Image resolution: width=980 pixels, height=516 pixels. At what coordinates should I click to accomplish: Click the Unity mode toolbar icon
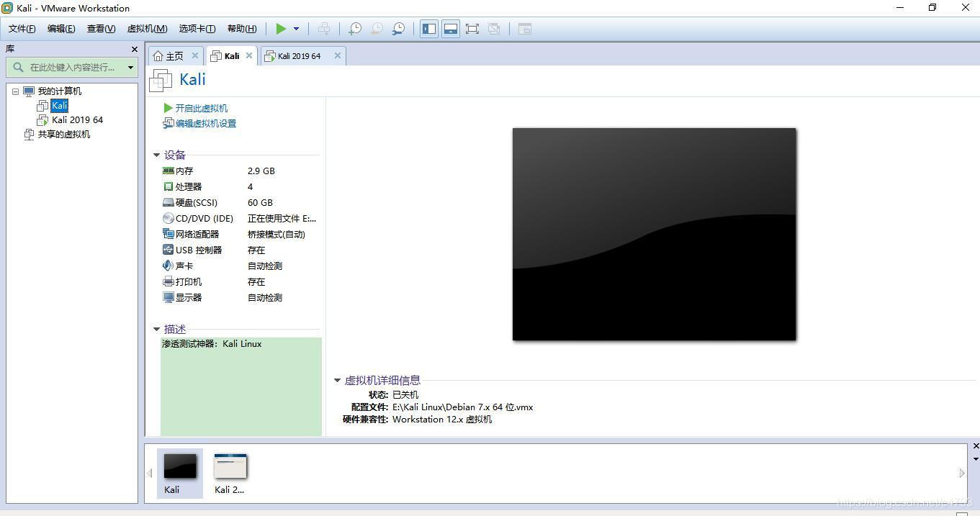tap(494, 29)
